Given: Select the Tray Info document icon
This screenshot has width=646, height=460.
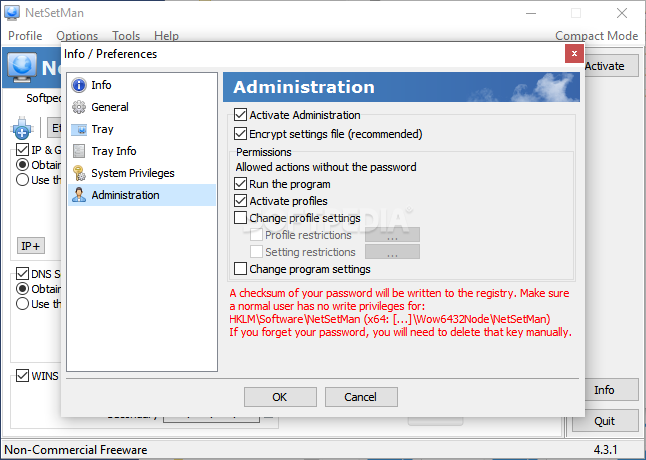Looking at the screenshot, I should coord(79,151).
